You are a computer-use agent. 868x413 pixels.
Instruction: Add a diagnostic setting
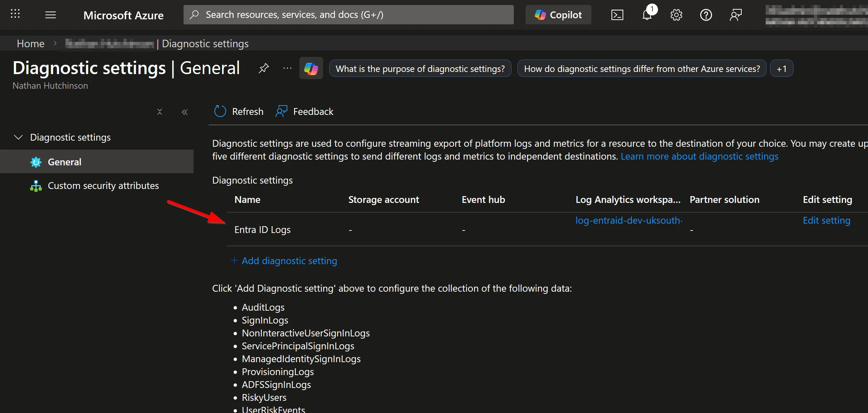[284, 261]
